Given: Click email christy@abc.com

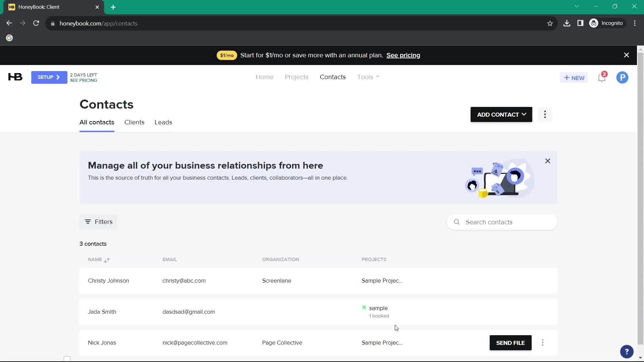Looking at the screenshot, I should pos(184,281).
